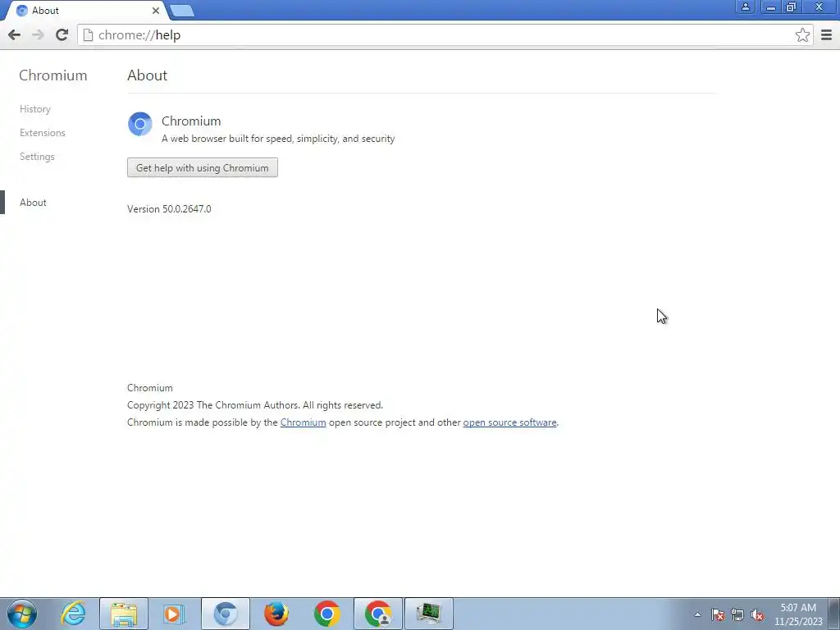Click the forward navigation arrow
Viewport: 840px width, 630px height.
coord(38,35)
